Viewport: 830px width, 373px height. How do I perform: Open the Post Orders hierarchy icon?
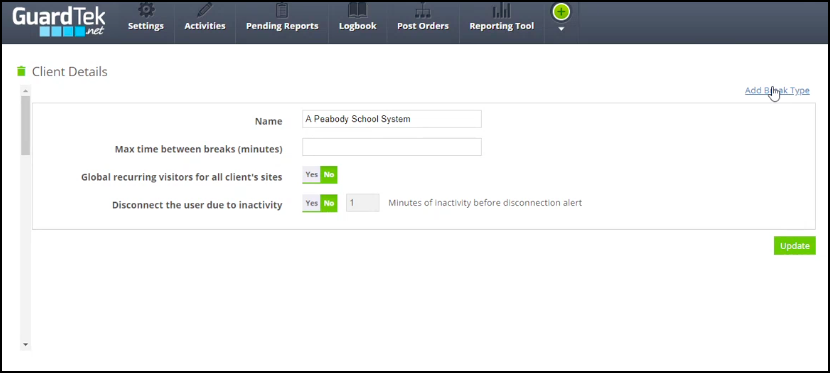423,10
